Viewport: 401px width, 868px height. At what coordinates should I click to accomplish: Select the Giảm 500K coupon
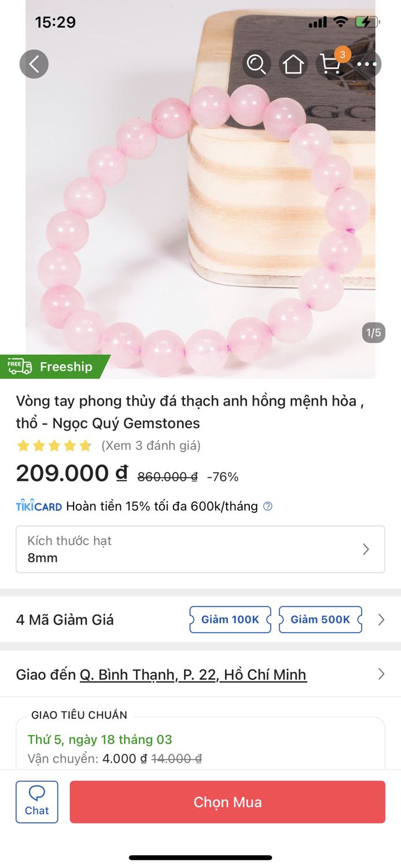[x=320, y=620]
